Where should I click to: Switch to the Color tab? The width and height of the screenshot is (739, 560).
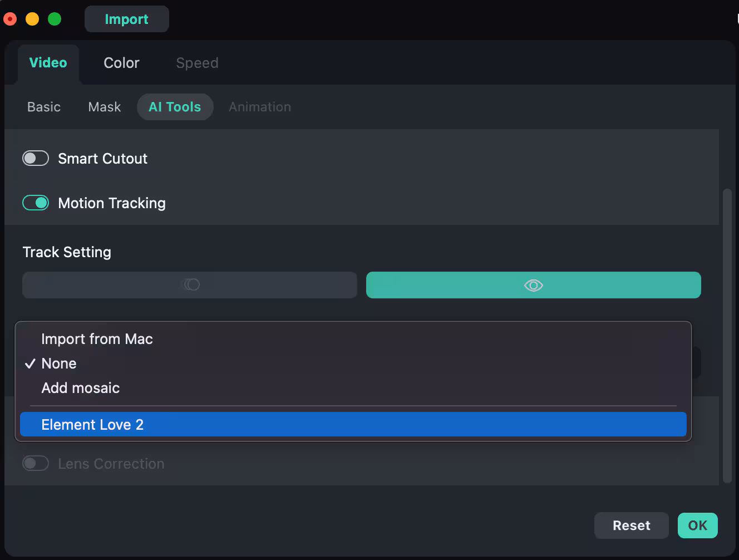point(121,63)
